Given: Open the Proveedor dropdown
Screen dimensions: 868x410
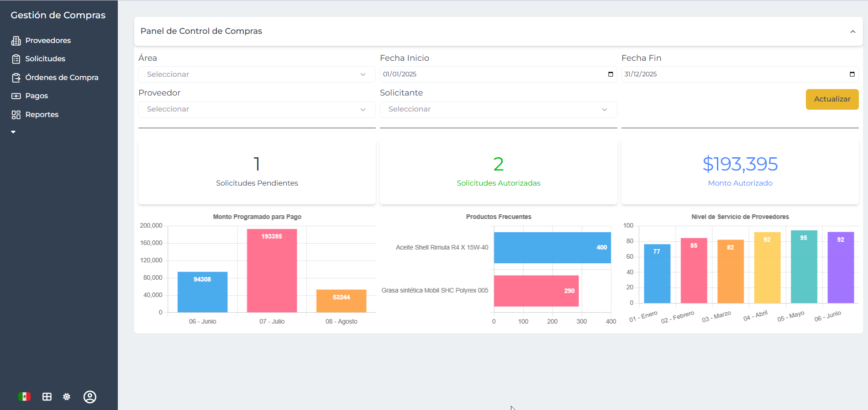Looking at the screenshot, I should (257, 109).
